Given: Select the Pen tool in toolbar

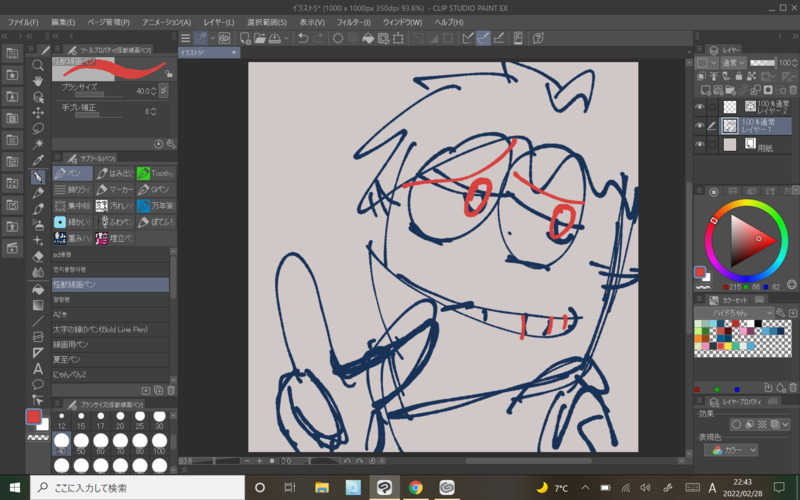Looking at the screenshot, I should coord(38,177).
